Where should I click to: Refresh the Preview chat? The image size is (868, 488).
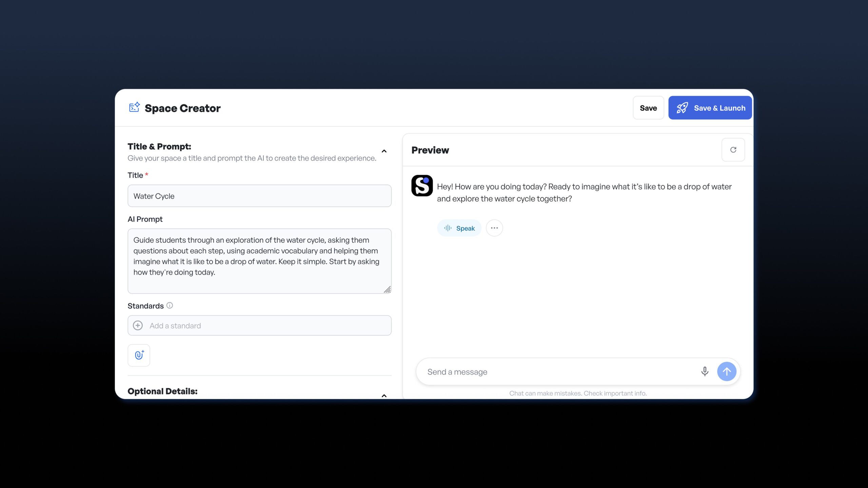point(733,150)
